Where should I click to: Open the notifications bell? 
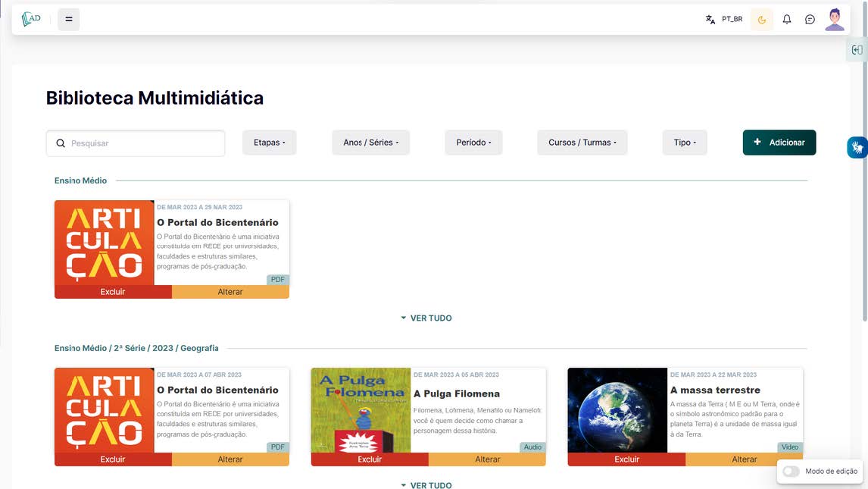[787, 20]
